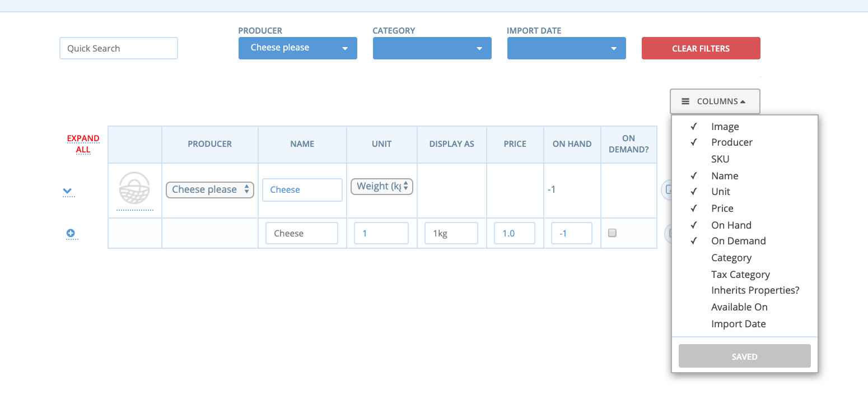Edit the Display As field 1kg

(451, 233)
